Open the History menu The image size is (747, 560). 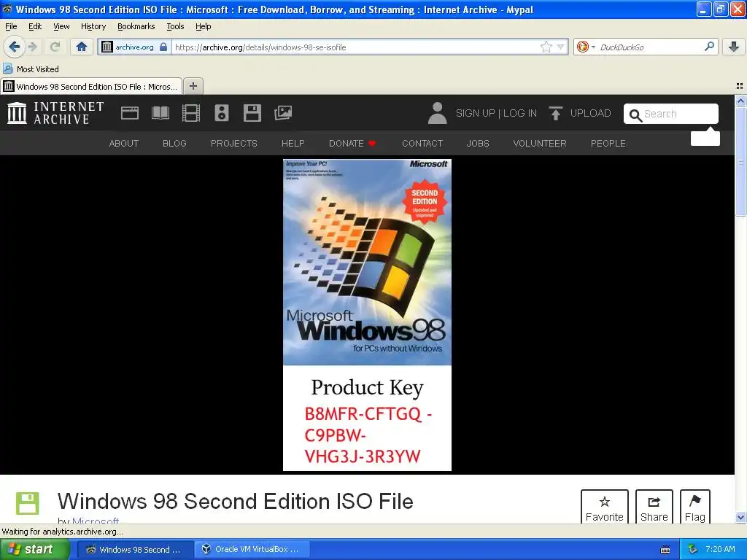93,26
